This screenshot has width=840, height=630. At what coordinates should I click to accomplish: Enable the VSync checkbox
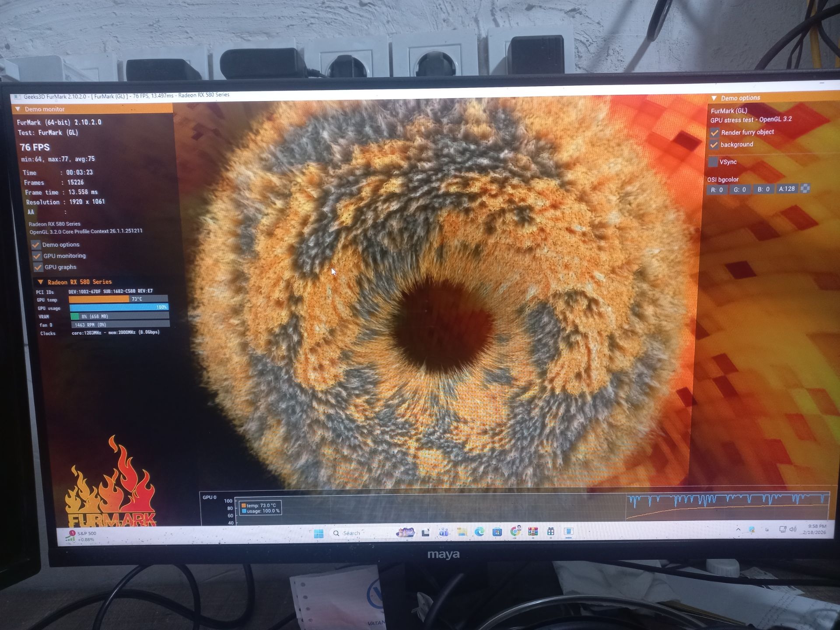(x=713, y=162)
